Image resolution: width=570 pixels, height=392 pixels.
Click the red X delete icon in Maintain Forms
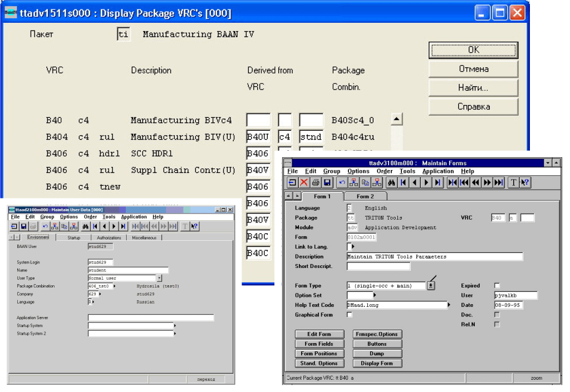(x=303, y=182)
